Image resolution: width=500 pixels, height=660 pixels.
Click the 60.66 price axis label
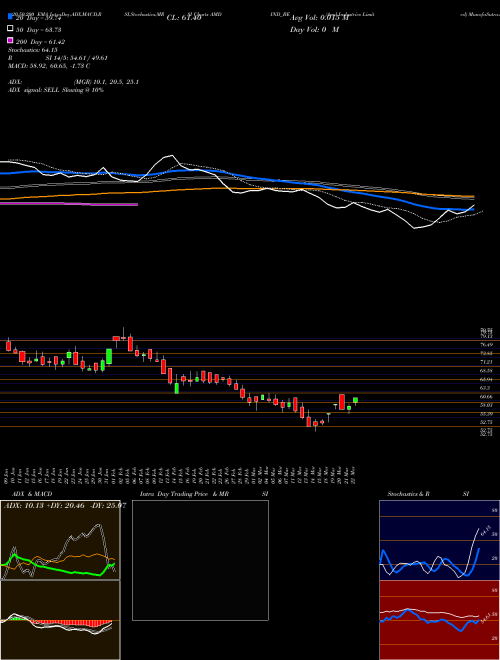point(487,397)
